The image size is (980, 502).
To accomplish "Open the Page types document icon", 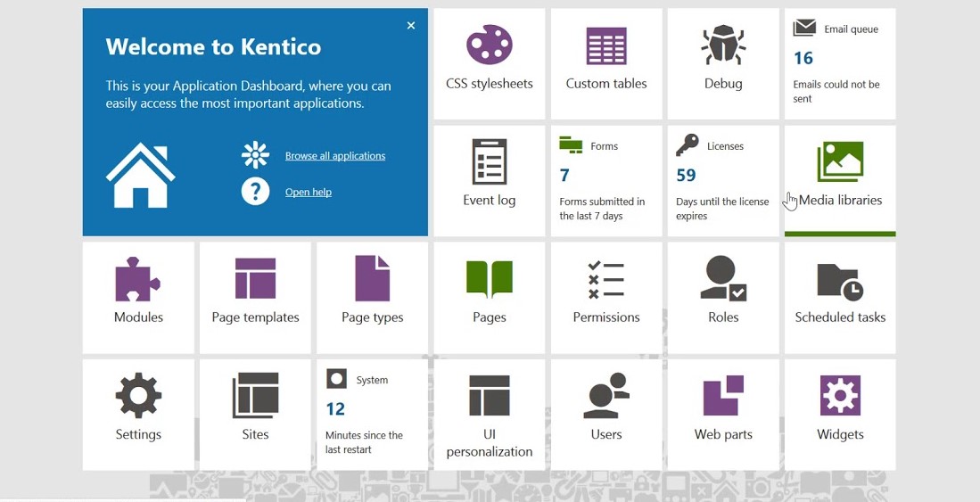I will (x=373, y=278).
